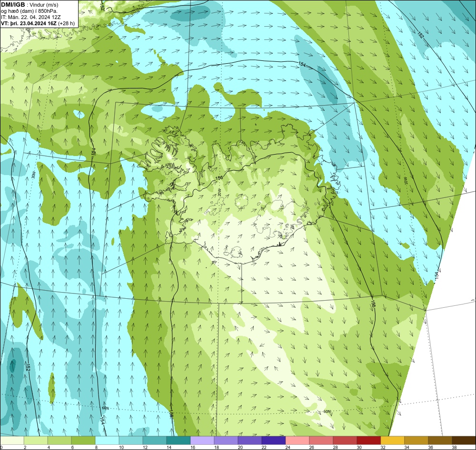Click the '156' contour label near the bottom edge
Viewport: 476px width, 450px height.
(170, 414)
